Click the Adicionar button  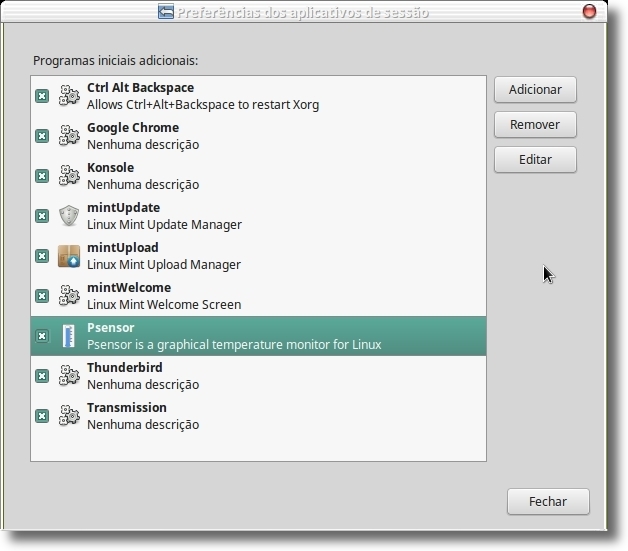tap(535, 90)
